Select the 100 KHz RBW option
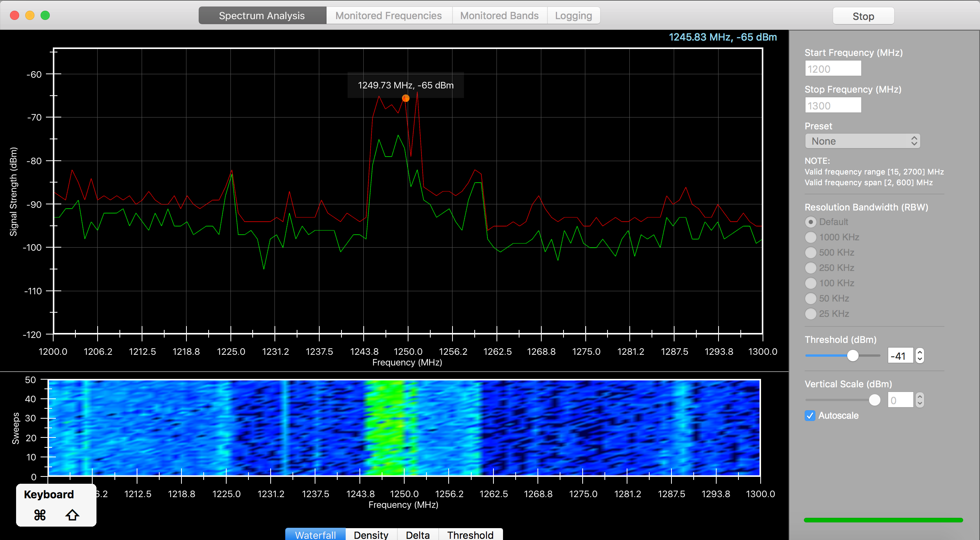 [x=810, y=283]
